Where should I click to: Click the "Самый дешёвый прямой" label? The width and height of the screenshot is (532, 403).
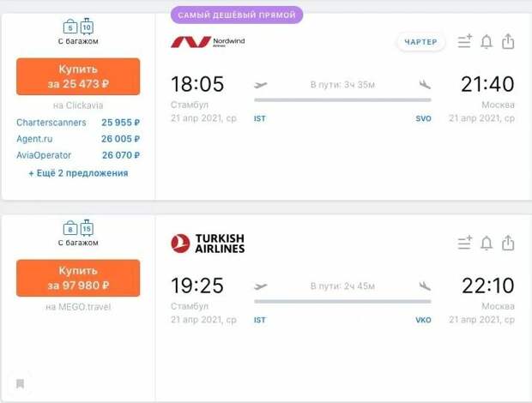[x=237, y=15]
